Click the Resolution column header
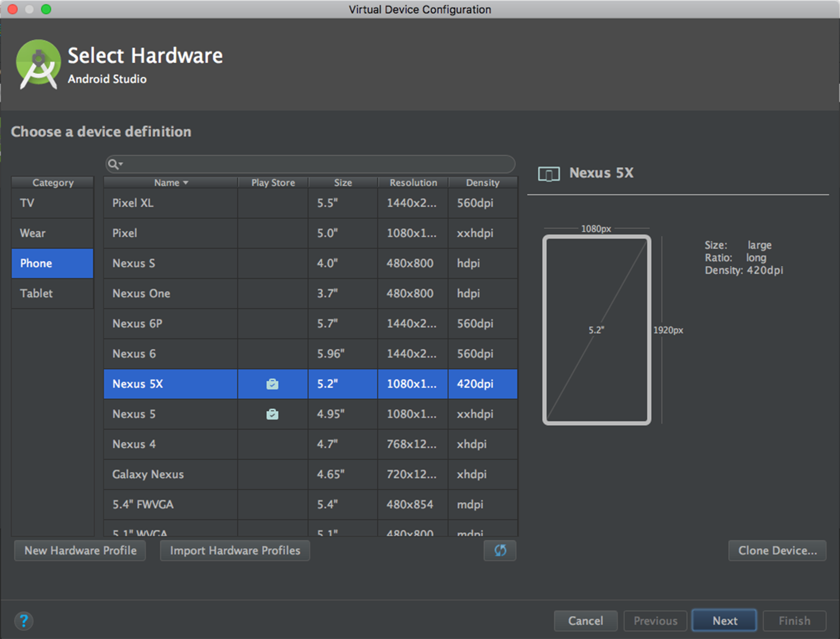 [413, 183]
